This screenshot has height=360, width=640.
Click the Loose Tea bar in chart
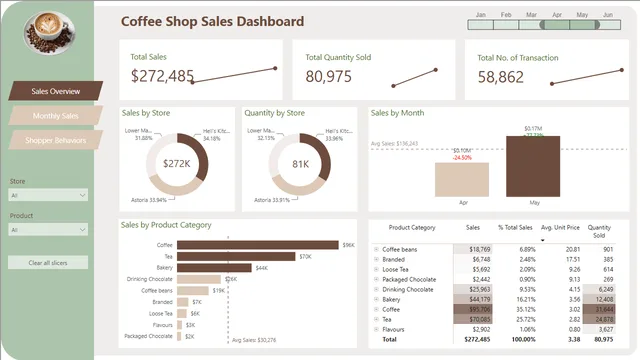click(x=182, y=313)
